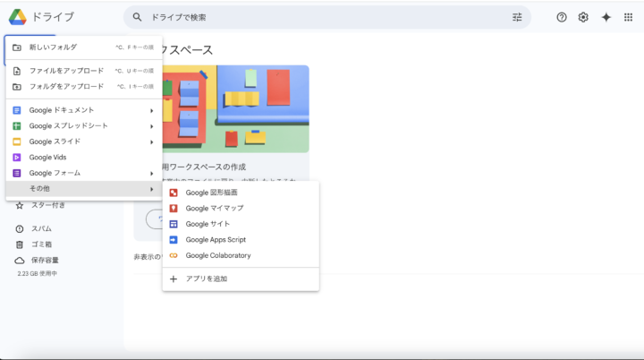Expand the その他 submenu arrow
The width and height of the screenshot is (644, 360).
pos(151,189)
